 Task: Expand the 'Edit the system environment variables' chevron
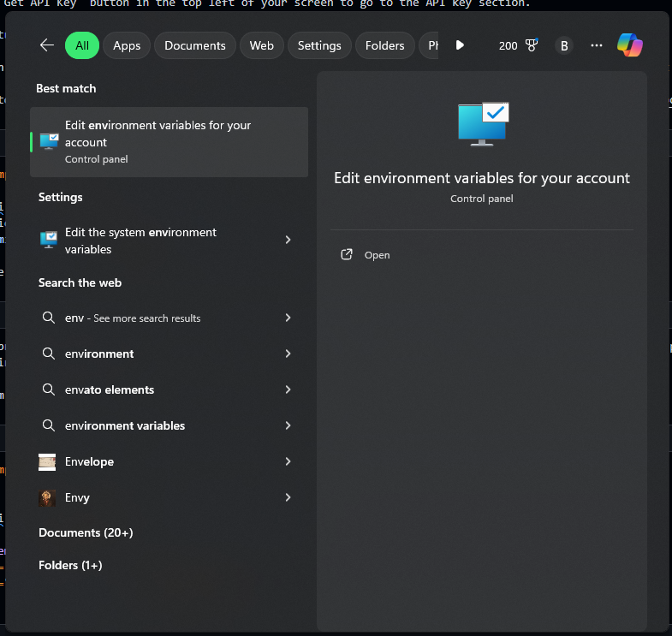[x=288, y=241]
